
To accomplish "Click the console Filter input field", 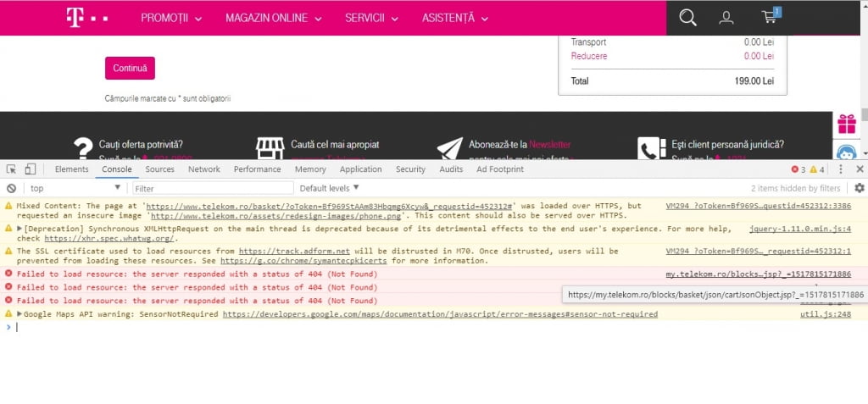I will pyautogui.click(x=213, y=188).
